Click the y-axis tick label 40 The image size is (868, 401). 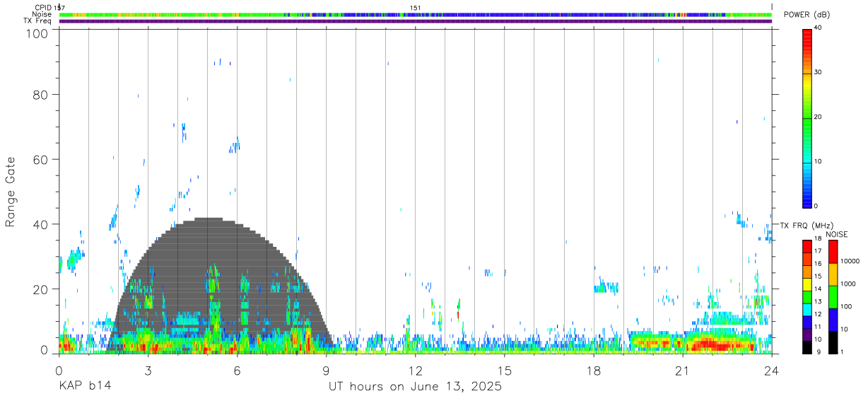40,224
